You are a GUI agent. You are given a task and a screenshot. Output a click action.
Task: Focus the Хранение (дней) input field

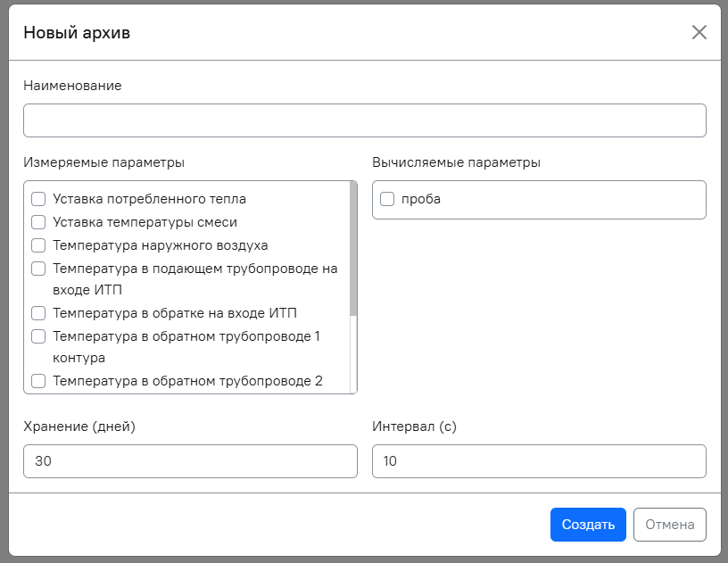coord(190,461)
